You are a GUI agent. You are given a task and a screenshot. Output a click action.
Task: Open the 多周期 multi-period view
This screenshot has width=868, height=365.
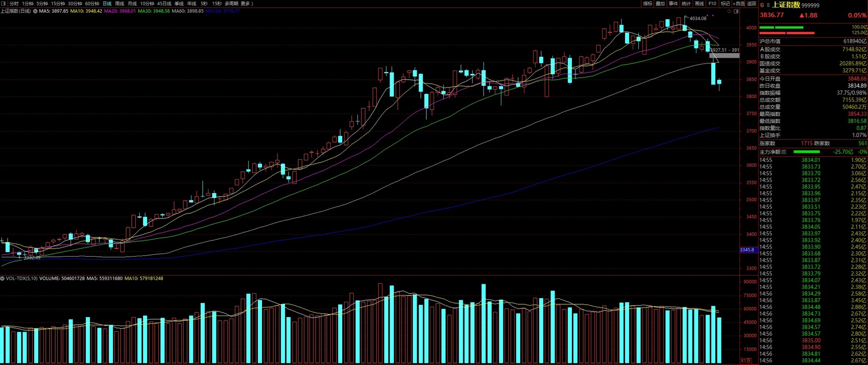coord(231,4)
